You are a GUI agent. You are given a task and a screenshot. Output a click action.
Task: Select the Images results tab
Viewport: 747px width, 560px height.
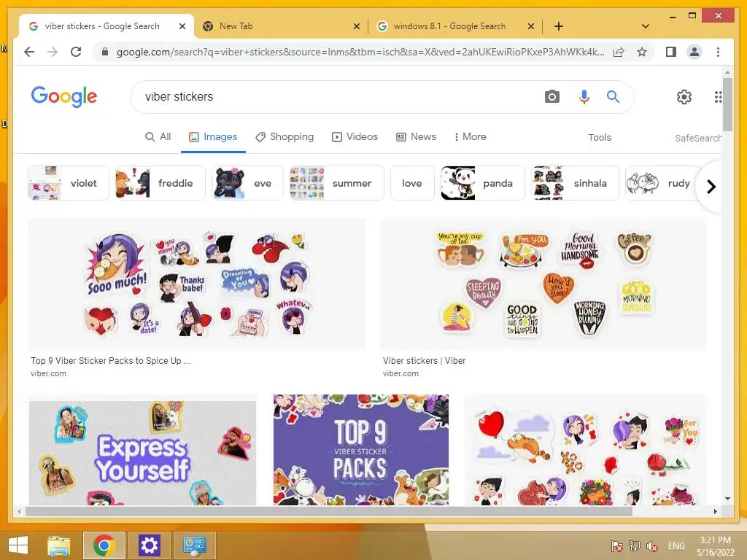click(x=213, y=137)
